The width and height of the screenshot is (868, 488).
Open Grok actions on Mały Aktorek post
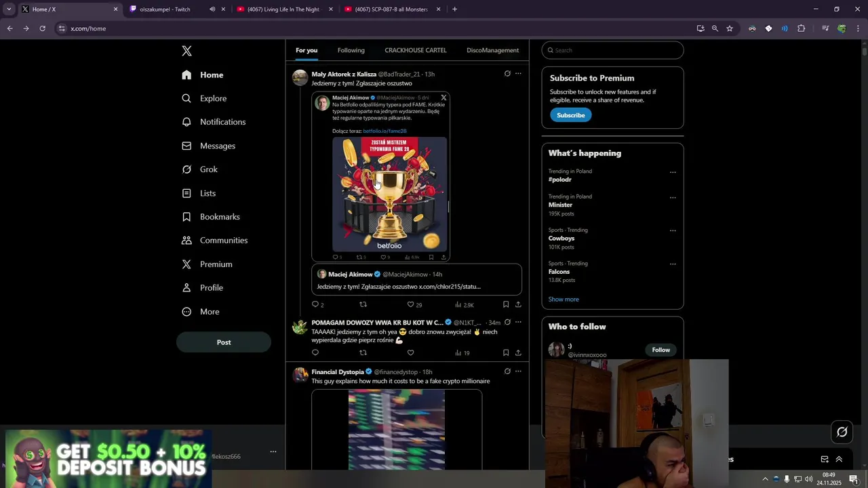click(507, 74)
